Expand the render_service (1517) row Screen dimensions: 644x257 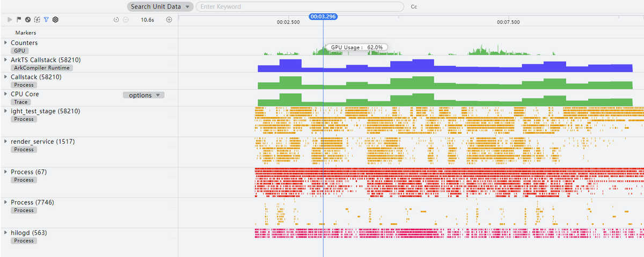tap(5, 142)
